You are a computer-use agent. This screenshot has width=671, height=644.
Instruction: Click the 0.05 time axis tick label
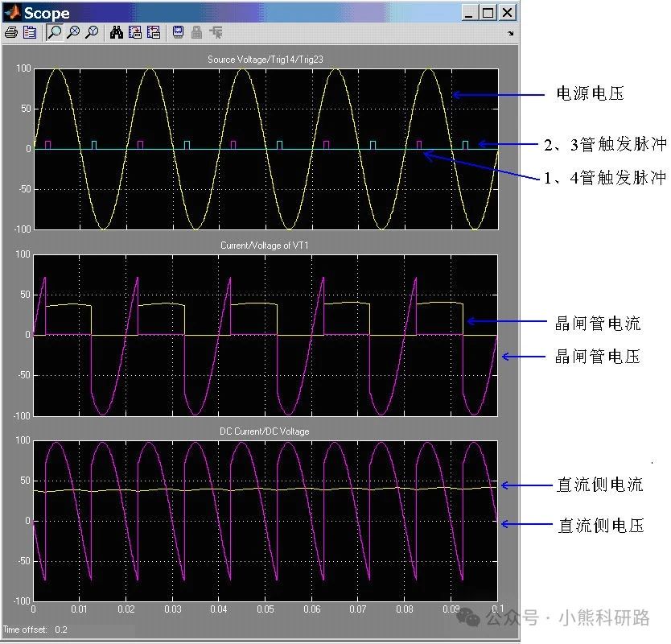coord(266,609)
